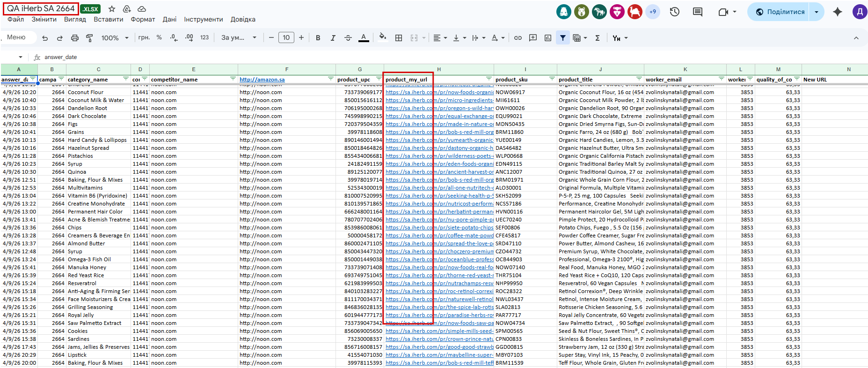Click the Поділитися share button
868x368 pixels.
[779, 12]
